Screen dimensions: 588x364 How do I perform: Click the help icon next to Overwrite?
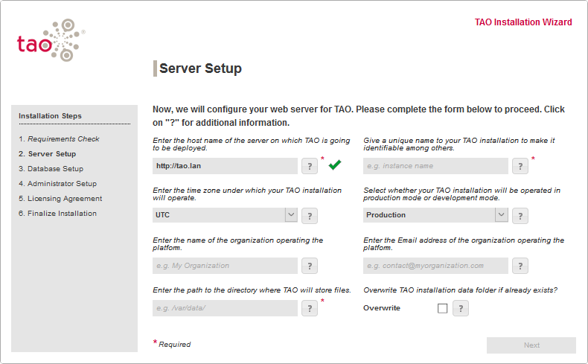click(461, 308)
